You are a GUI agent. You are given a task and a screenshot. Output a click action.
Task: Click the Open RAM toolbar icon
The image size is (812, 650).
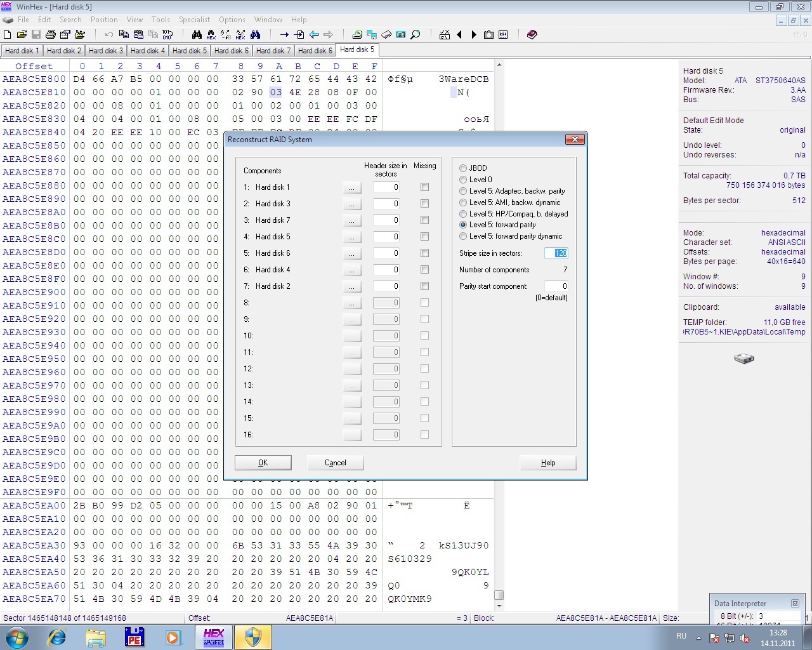pyautogui.click(x=386, y=34)
